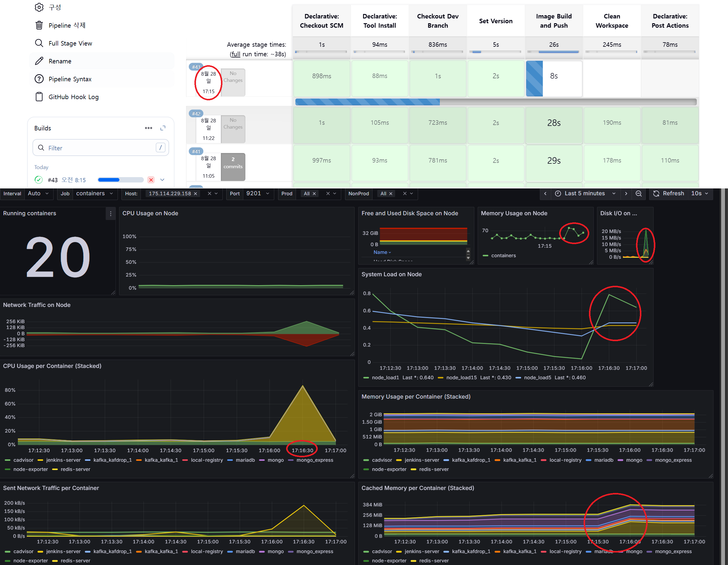Viewport: 728px width, 565px height.
Task: Click the Pipeline delete trash icon
Action: pyautogui.click(x=39, y=25)
